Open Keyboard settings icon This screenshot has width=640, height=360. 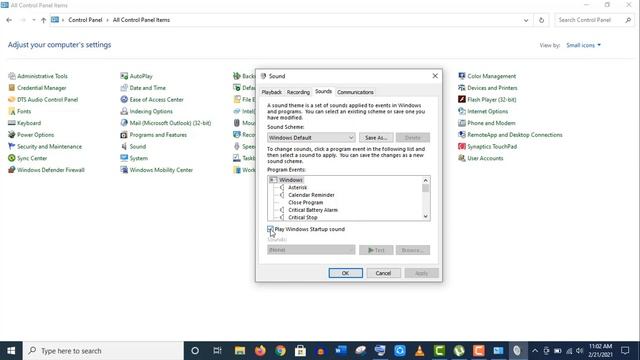(x=12, y=123)
